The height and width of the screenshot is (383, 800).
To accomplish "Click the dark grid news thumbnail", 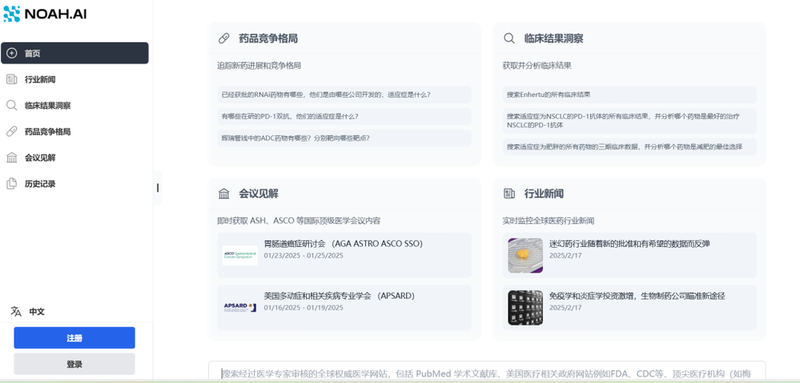I will pos(525,308).
